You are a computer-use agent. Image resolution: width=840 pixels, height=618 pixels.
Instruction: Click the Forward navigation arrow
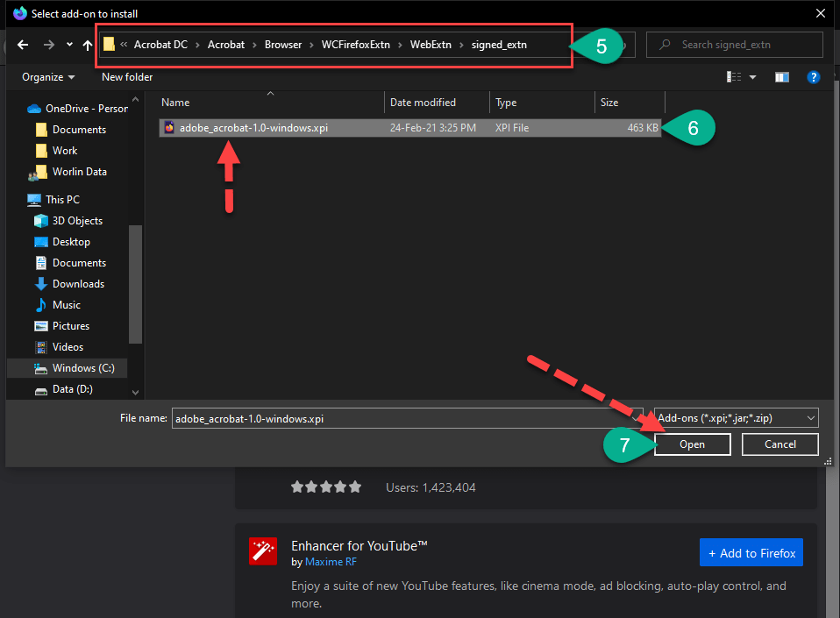49,45
